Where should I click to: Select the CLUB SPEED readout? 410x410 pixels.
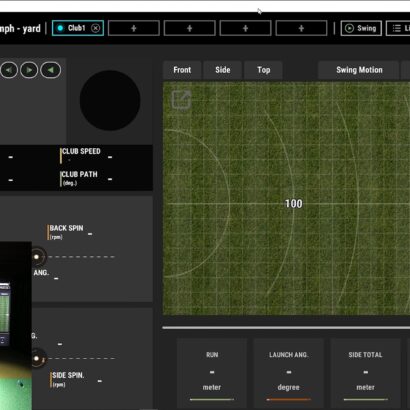pyautogui.click(x=86, y=156)
